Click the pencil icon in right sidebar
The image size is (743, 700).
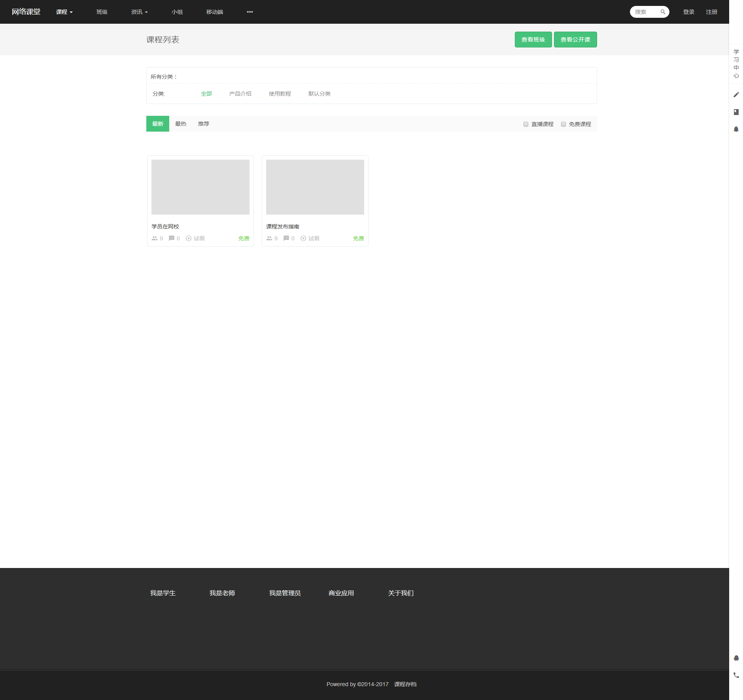tap(736, 95)
